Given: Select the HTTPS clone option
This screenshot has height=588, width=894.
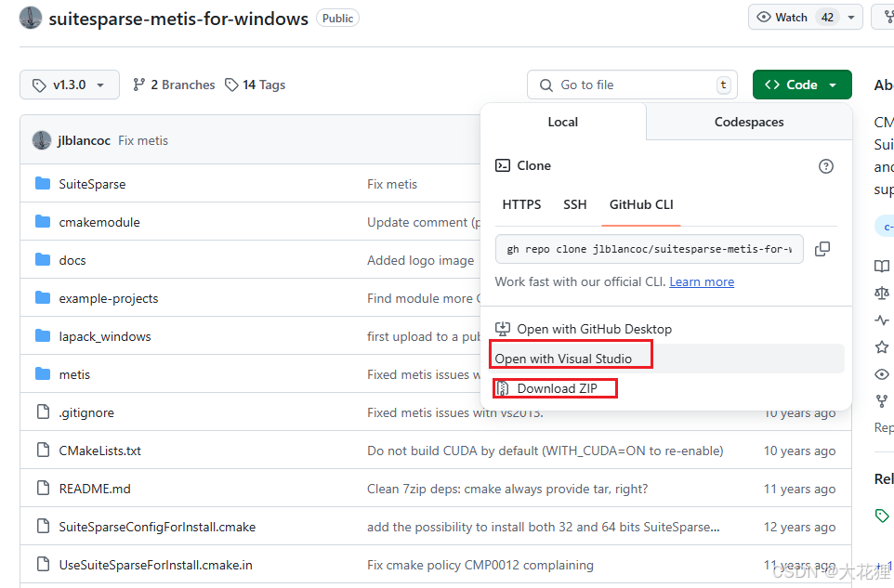Looking at the screenshot, I should coord(521,204).
